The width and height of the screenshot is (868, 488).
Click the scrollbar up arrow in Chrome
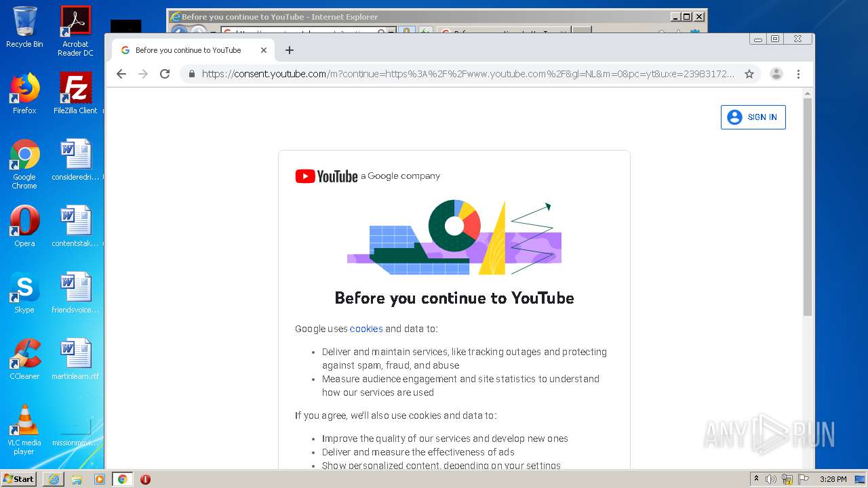pos(808,93)
